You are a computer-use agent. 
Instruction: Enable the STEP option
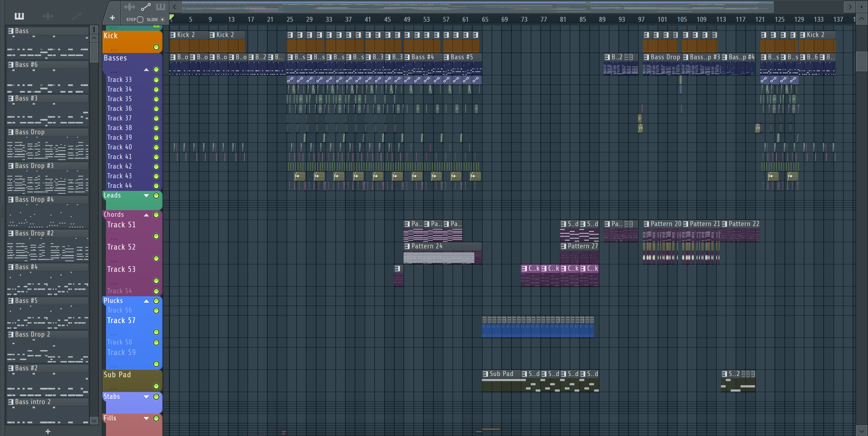[x=140, y=20]
